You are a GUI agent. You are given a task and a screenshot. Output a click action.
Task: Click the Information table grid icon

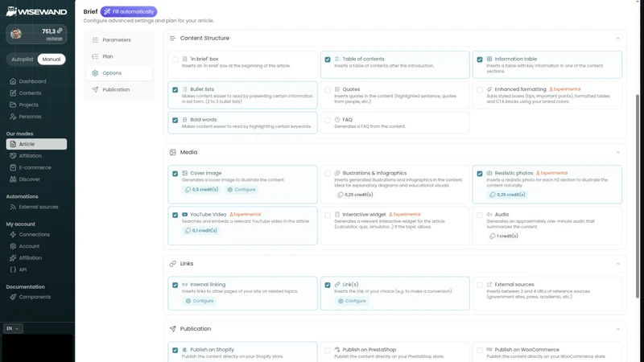point(489,59)
